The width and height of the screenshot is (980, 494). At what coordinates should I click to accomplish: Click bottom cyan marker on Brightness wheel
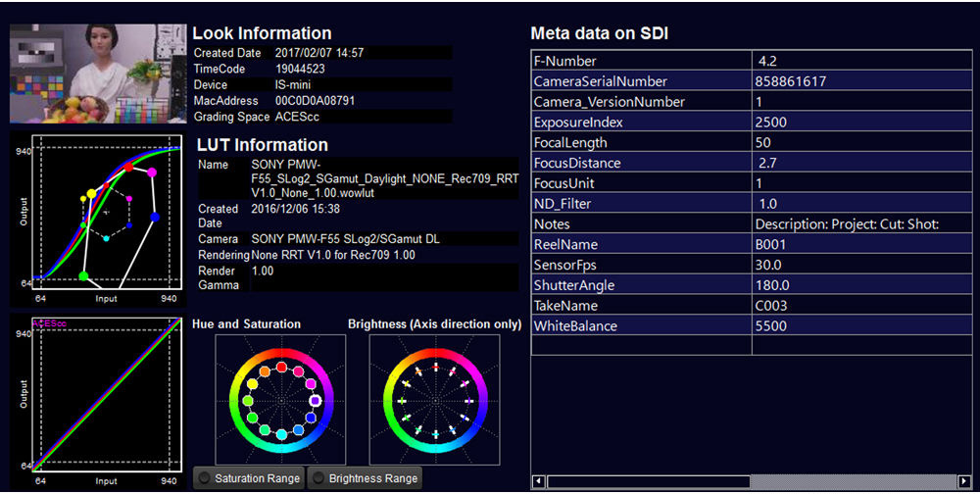[x=436, y=433]
